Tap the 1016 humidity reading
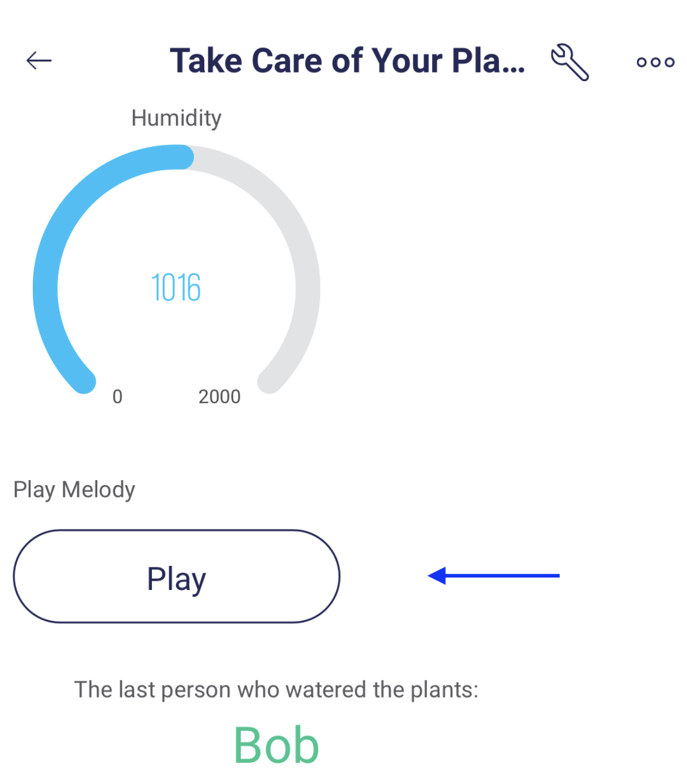The image size is (687, 784). click(176, 288)
